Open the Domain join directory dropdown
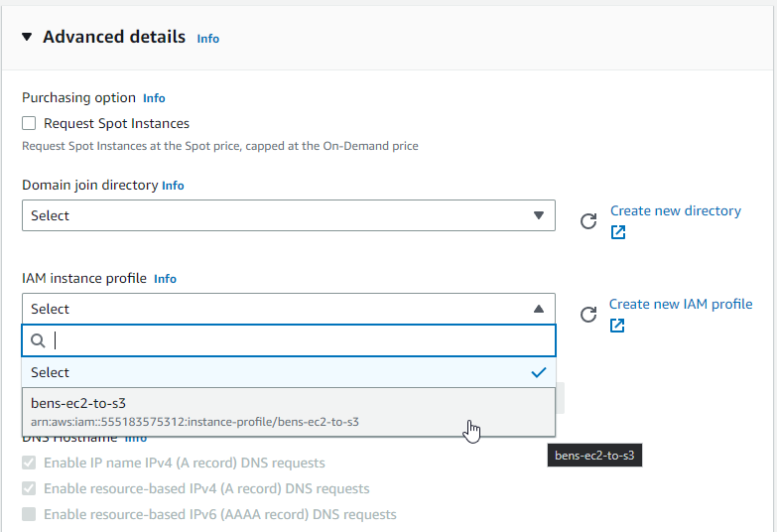 pyautogui.click(x=288, y=215)
